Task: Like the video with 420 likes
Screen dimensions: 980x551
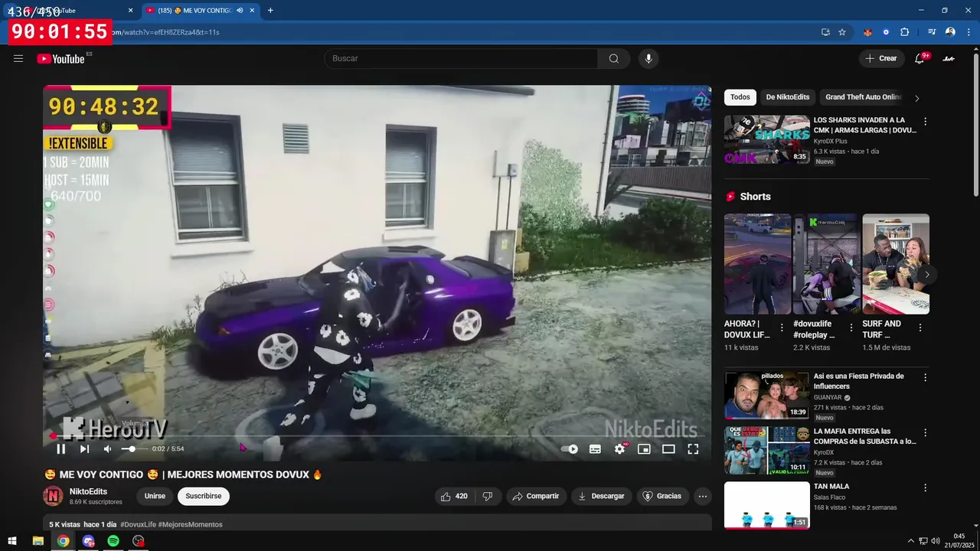Action: (454, 496)
